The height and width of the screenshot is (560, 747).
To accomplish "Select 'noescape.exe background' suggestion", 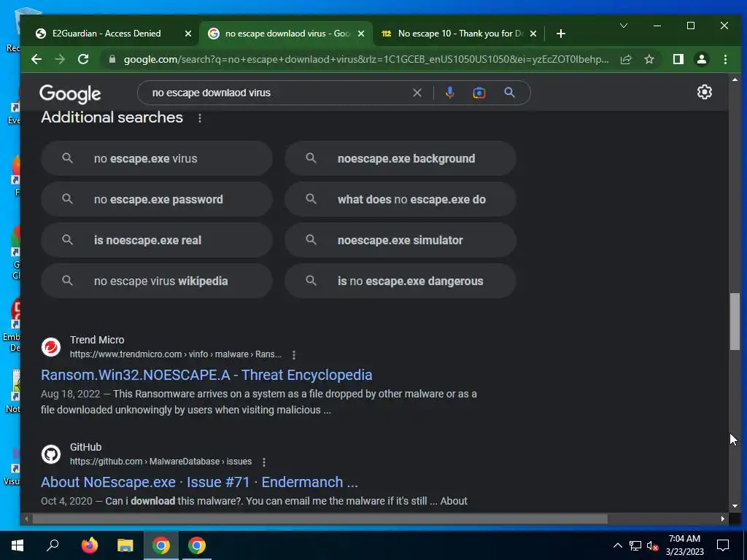I will [400, 158].
